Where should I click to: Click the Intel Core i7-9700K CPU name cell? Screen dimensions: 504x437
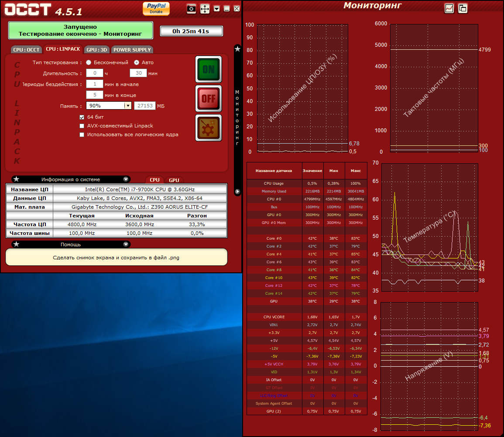pos(140,189)
